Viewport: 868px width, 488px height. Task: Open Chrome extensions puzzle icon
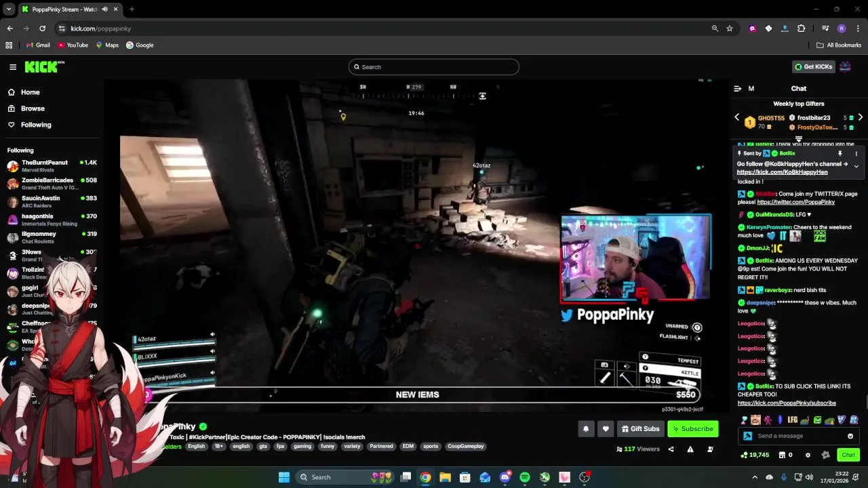(801, 28)
